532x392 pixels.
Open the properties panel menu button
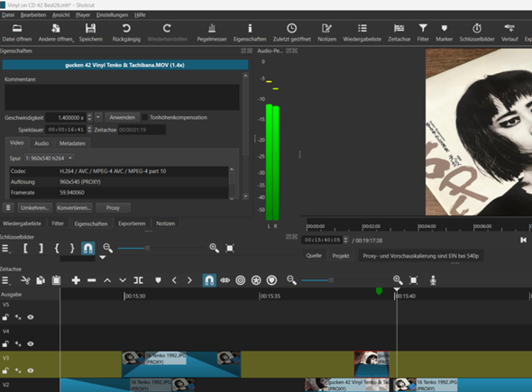point(8,207)
